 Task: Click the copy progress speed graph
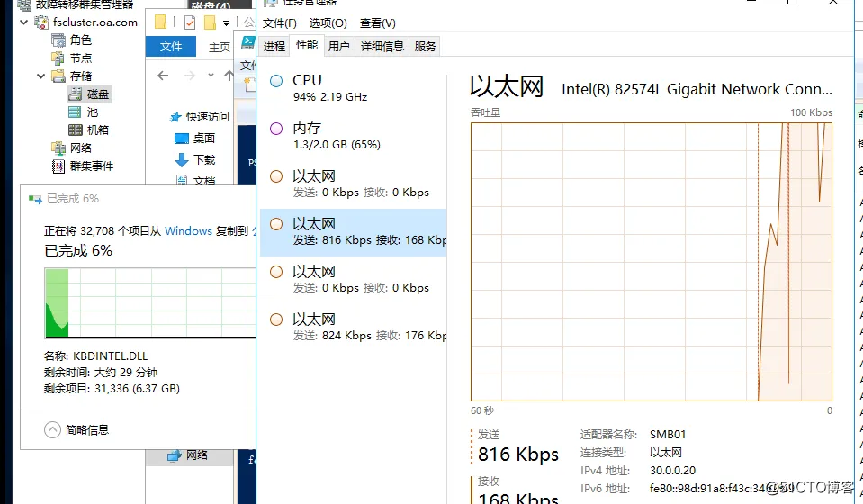pyautogui.click(x=150, y=302)
